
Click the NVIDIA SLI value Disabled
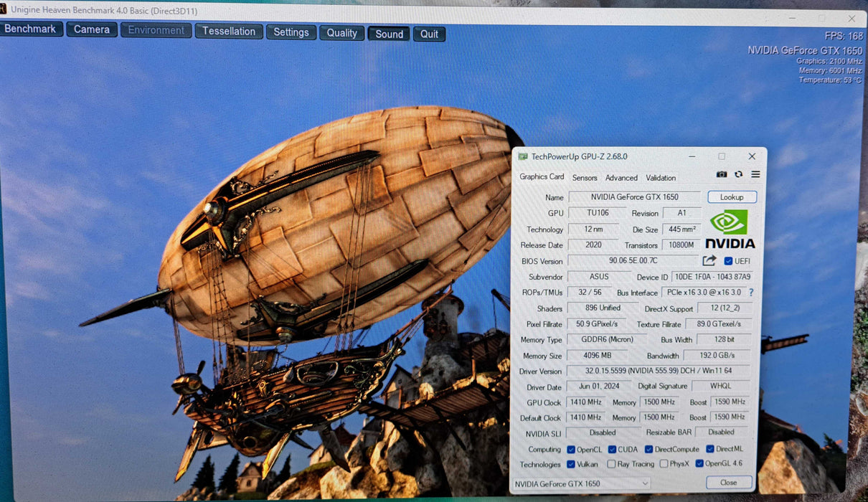603,433
